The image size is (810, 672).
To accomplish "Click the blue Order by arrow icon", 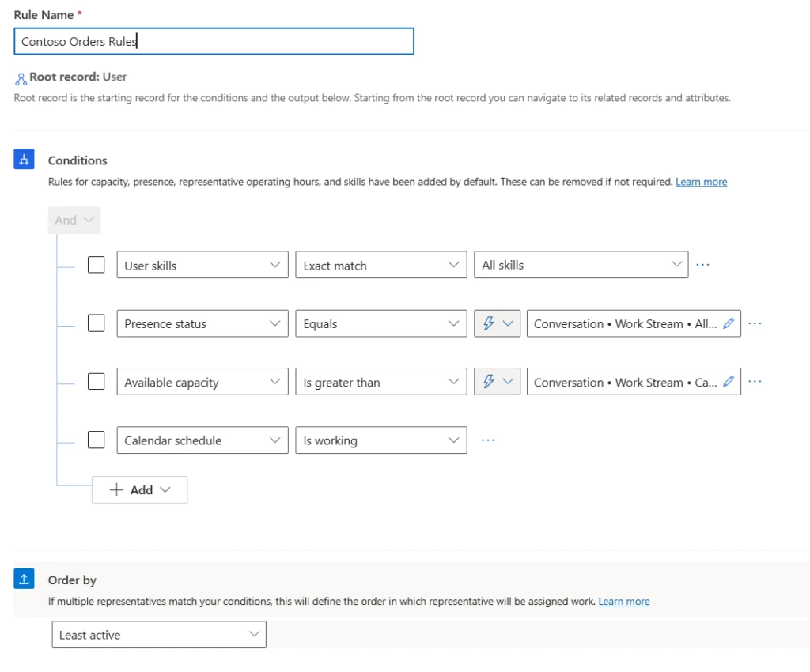I will tap(24, 579).
